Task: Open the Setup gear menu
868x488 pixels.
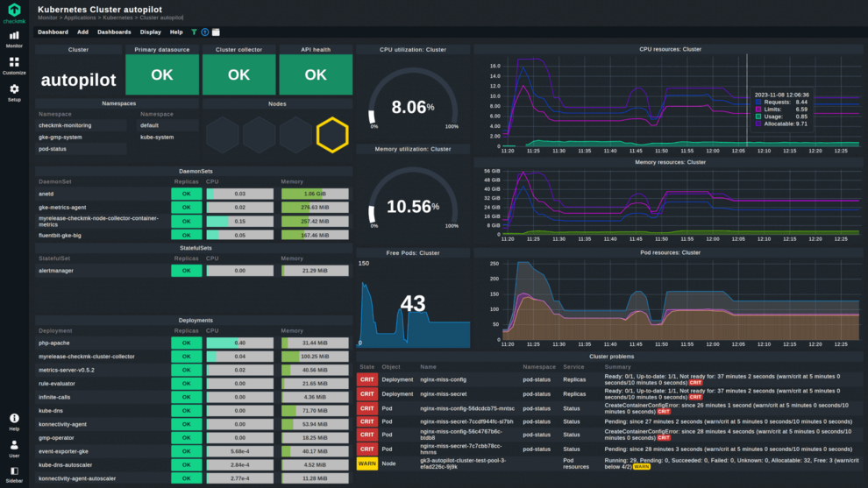Action: (14, 92)
